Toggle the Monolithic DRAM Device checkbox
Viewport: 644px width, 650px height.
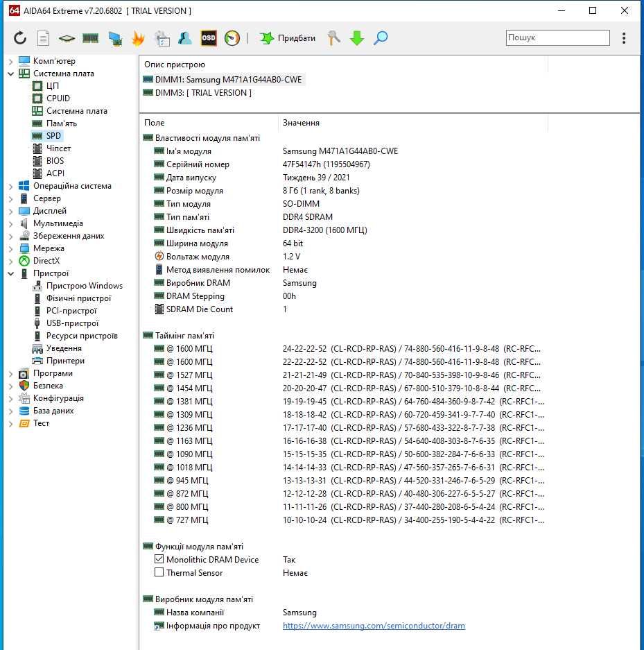pos(159,559)
